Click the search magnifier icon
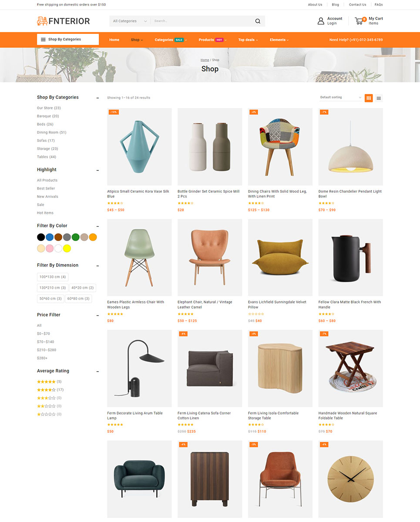 click(258, 21)
